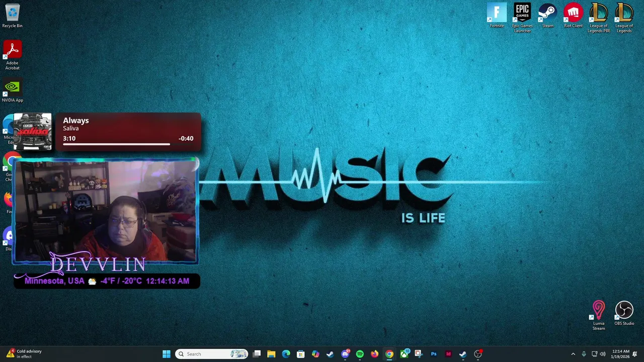The width and height of the screenshot is (644, 362).
Task: Open File Explorer from the taskbar
Action: [x=271, y=354]
